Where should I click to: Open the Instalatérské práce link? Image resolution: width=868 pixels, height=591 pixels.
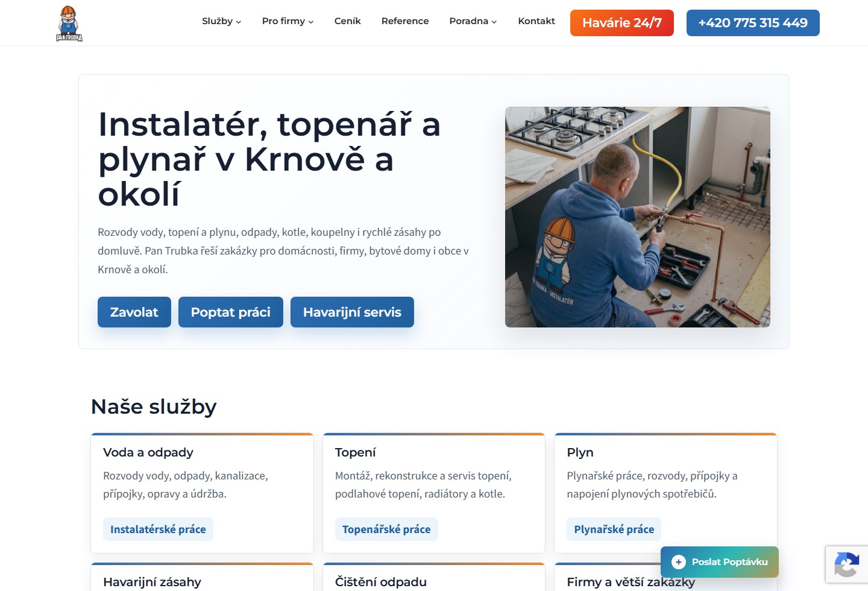[x=158, y=529]
